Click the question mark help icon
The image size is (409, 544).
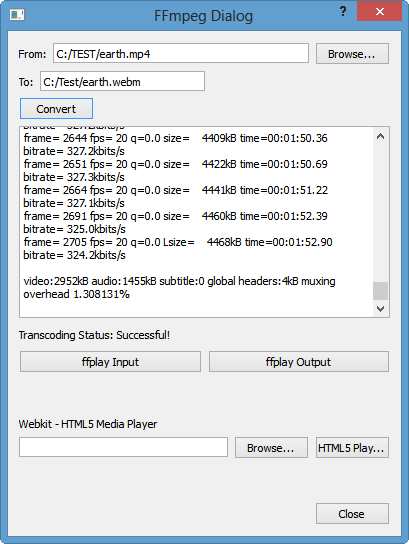click(x=343, y=11)
